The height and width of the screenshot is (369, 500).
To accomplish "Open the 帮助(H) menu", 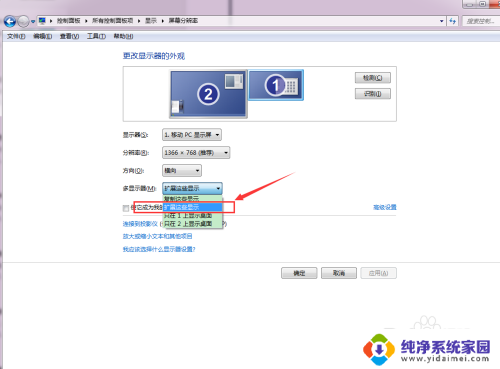I will (x=123, y=36).
